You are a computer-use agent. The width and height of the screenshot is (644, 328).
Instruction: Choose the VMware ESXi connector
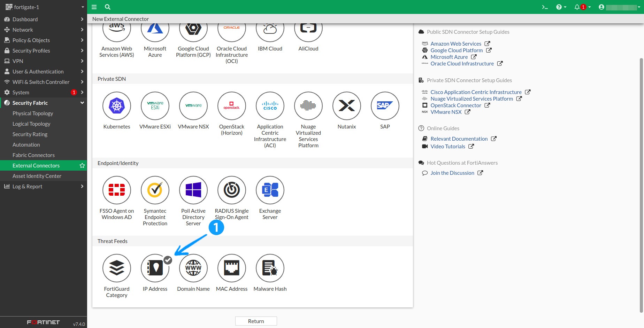pyautogui.click(x=155, y=106)
